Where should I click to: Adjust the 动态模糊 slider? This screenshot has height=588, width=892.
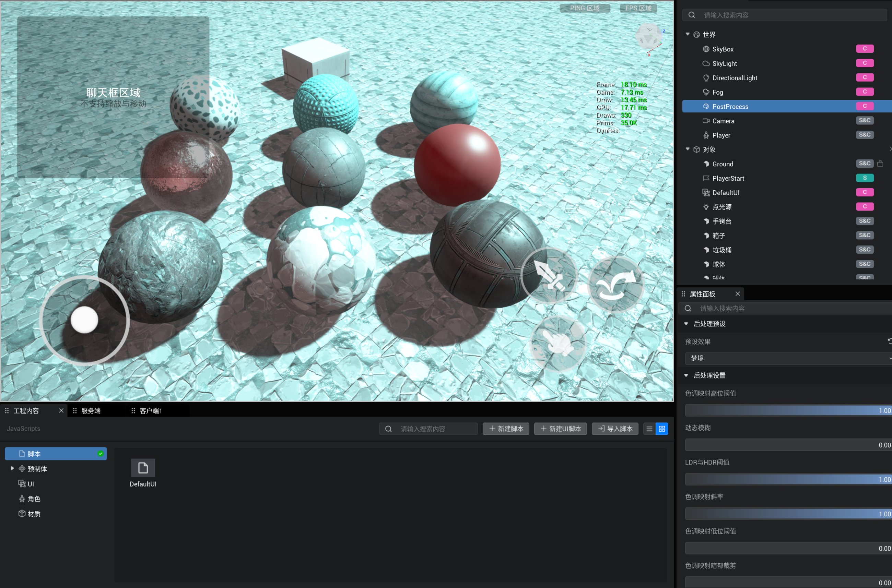788,445
